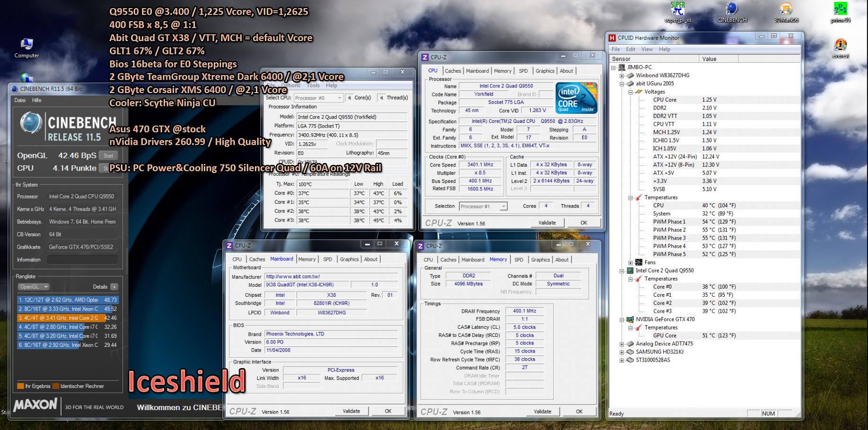868x430 pixels.
Task: Click OK in the CPU-Z Memory window
Action: click(x=579, y=412)
